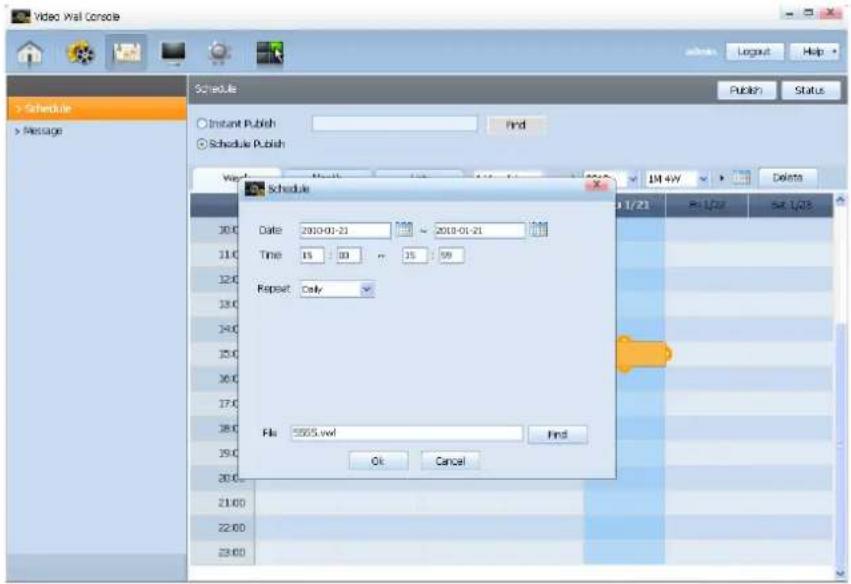Click the 21:00 time row label
The image size is (851, 584).
232,503
